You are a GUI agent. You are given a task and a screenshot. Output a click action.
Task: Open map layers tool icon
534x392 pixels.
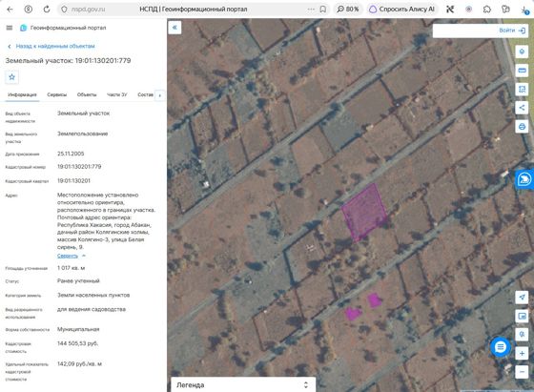click(522, 52)
